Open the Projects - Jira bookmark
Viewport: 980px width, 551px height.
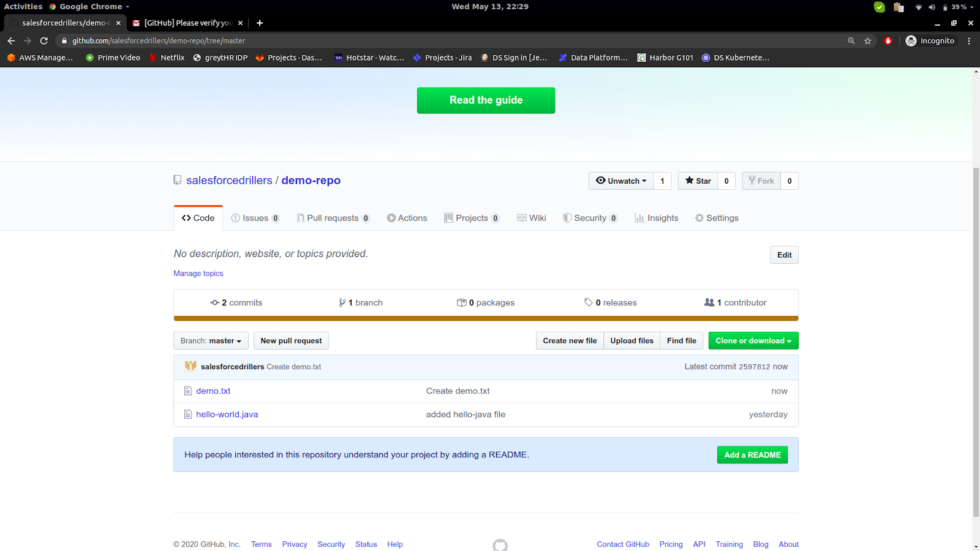pos(442,58)
